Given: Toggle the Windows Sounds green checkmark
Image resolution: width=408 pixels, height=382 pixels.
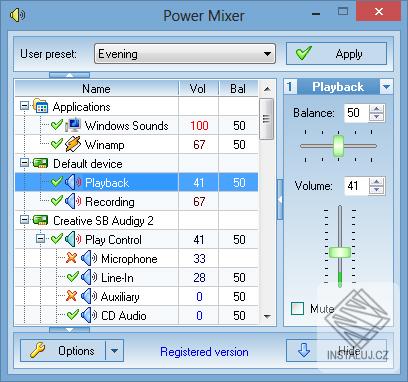Looking at the screenshot, I should [x=57, y=125].
